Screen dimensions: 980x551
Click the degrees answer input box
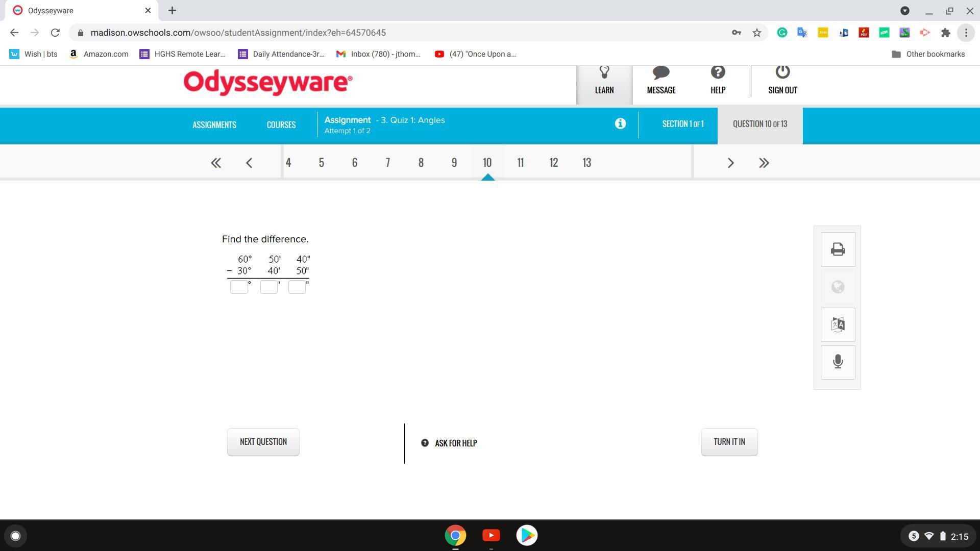point(239,287)
